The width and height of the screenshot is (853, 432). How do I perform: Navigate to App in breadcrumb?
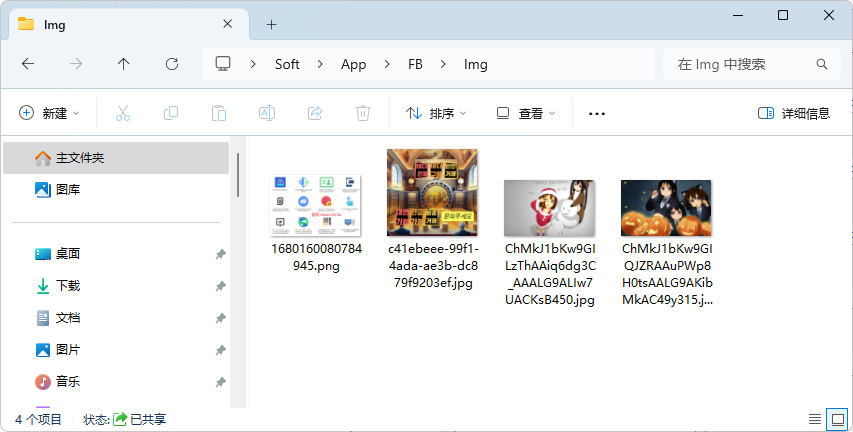point(354,64)
